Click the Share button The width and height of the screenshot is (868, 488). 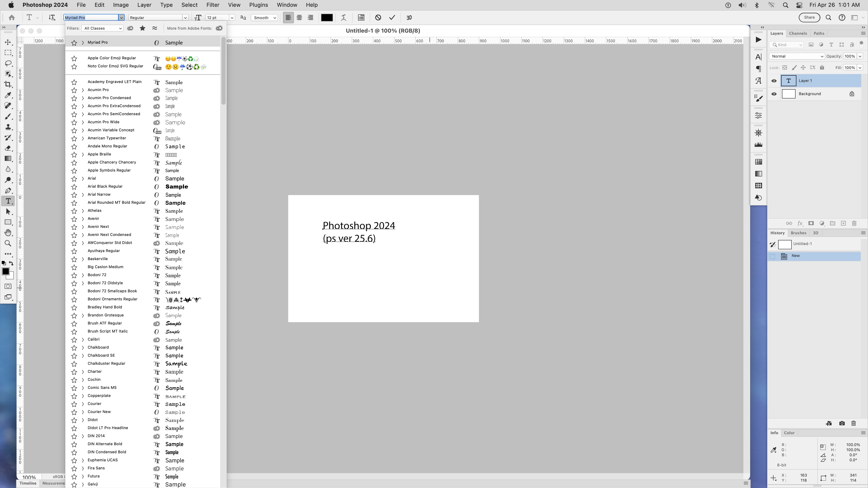809,18
